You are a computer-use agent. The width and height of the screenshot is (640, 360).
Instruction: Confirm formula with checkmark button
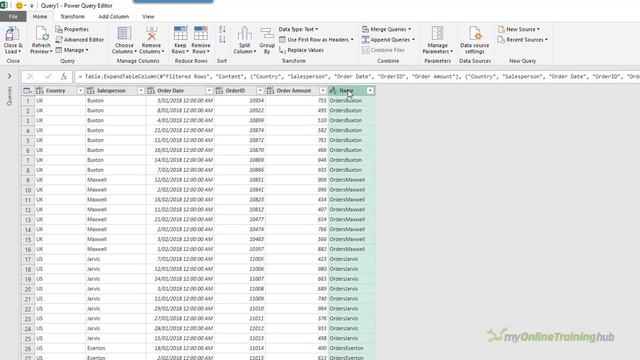48,76
